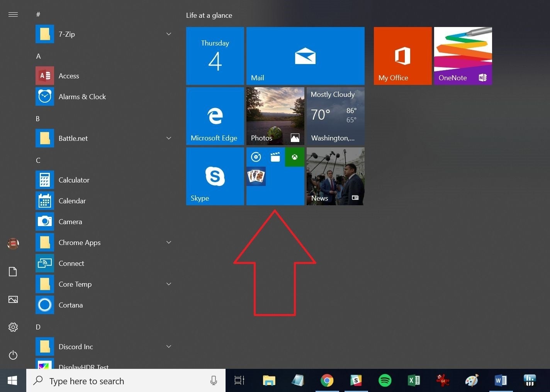The height and width of the screenshot is (392, 550).
Task: Activate the microphone voice search icon
Action: [x=213, y=381]
